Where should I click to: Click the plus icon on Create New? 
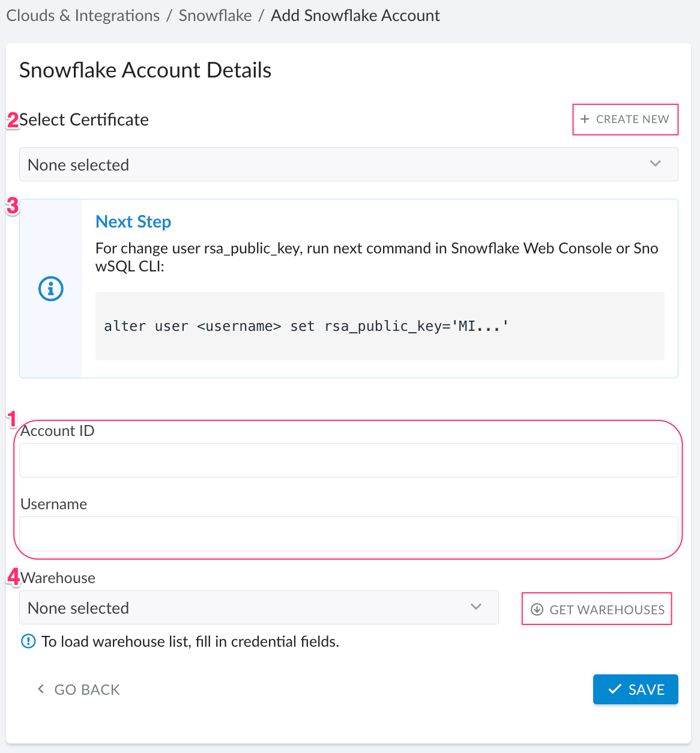(585, 119)
